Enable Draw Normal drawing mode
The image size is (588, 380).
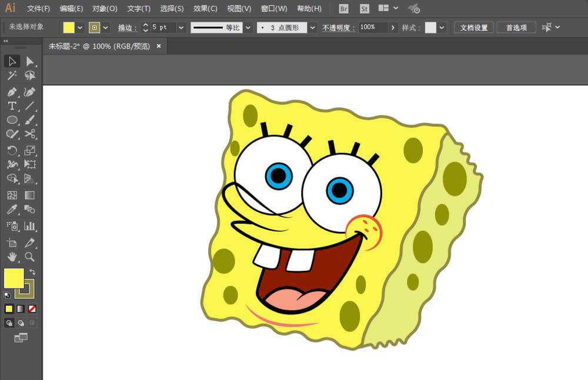[x=9, y=323]
